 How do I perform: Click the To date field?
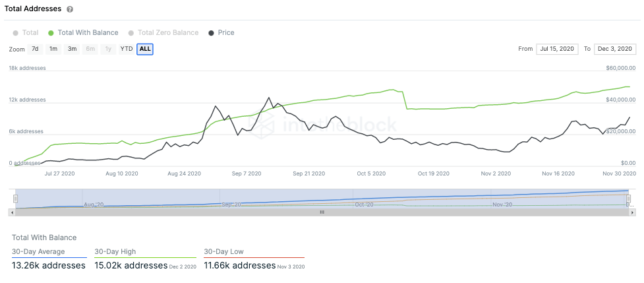[615, 48]
